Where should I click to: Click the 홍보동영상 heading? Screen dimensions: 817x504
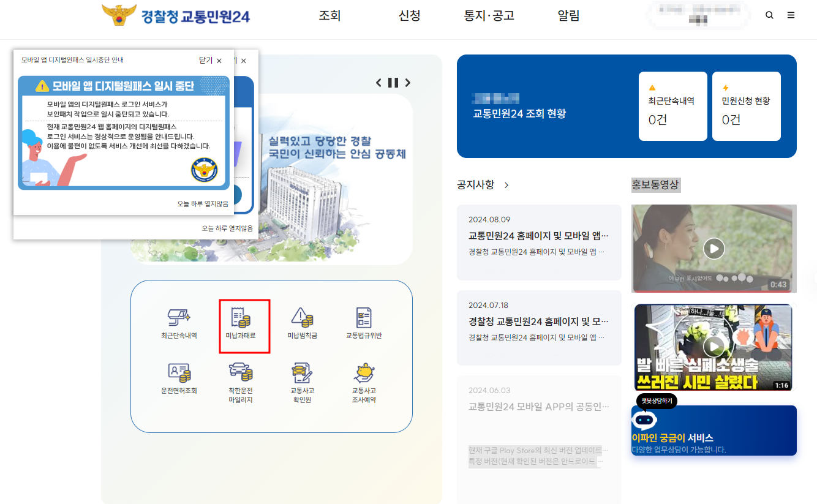point(655,185)
